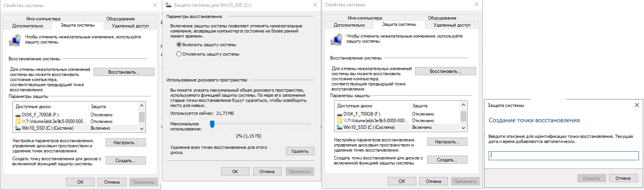
Task: Click the restore point description text field
Action: [x=563, y=156]
